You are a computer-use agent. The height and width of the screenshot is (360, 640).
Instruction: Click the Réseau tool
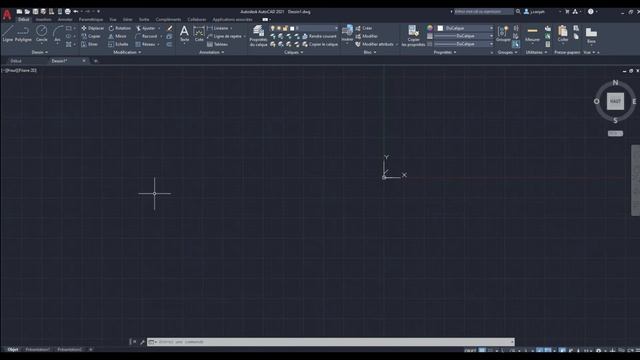[x=145, y=44]
